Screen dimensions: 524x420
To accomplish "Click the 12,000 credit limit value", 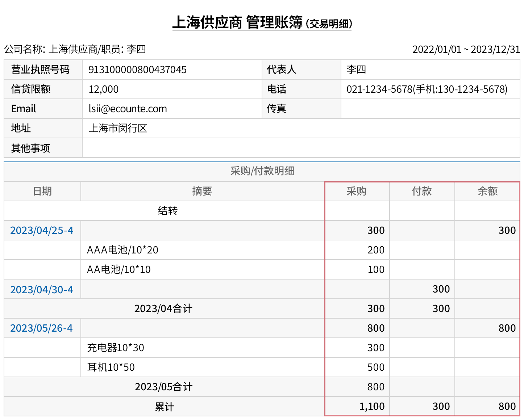I will point(104,89).
